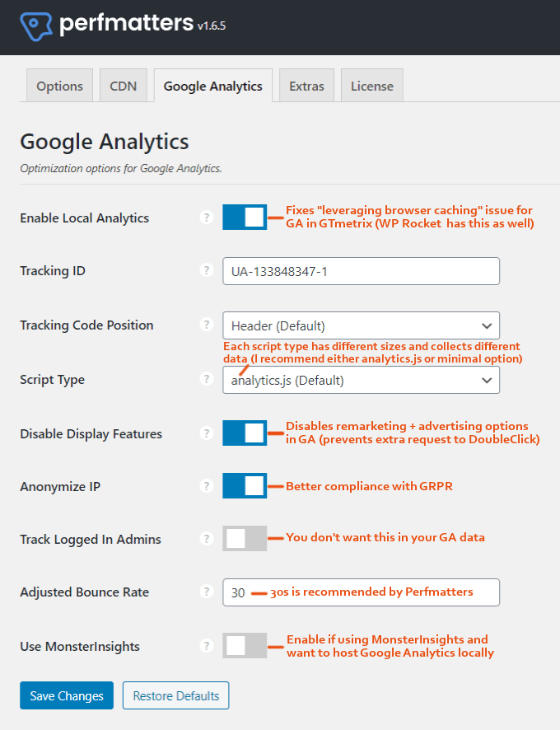
Task: Open the Tracking Code Position dropdown
Action: pos(362,325)
